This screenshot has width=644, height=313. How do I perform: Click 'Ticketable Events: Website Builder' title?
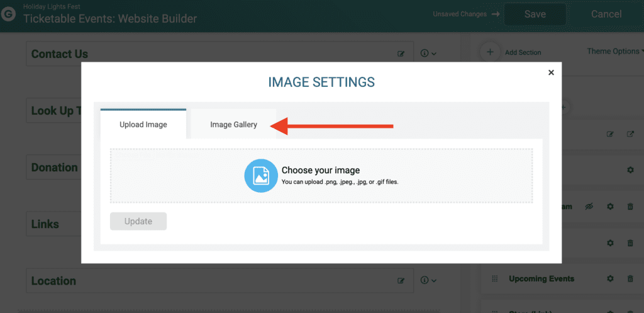[x=110, y=18]
